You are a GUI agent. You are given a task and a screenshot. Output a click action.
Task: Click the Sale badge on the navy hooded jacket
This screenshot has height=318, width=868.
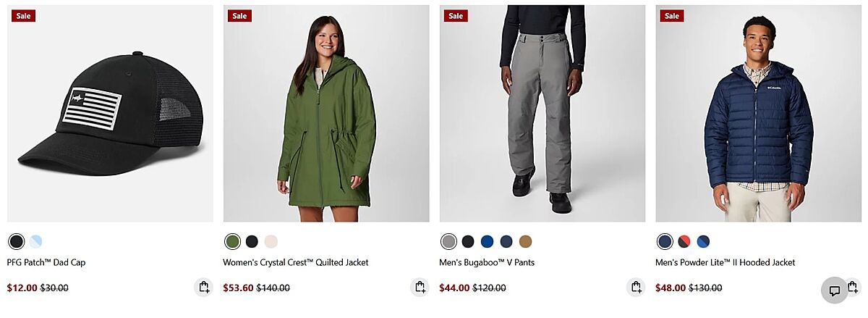click(x=672, y=16)
